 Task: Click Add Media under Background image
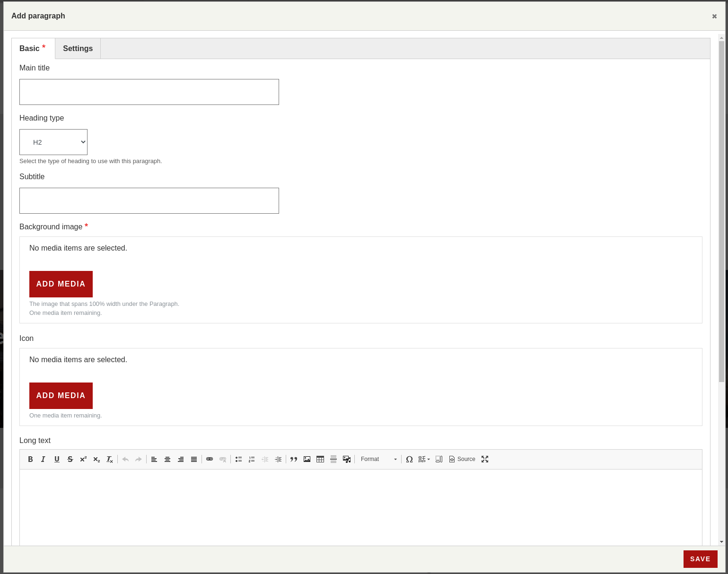point(61,284)
